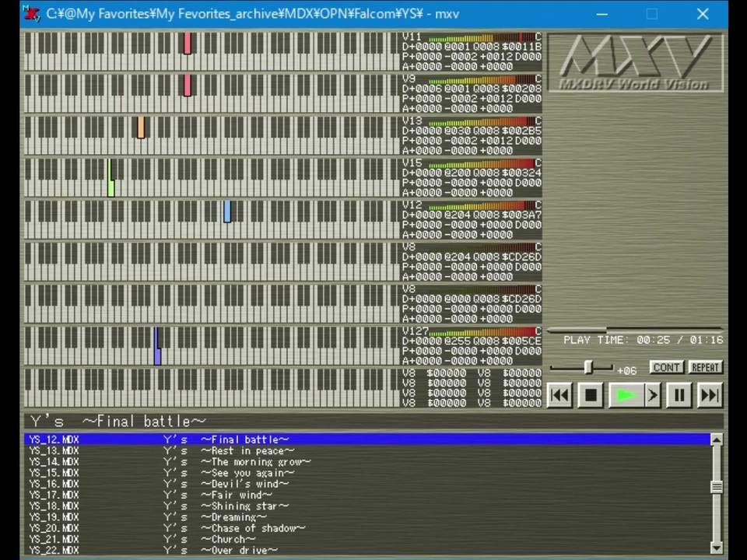This screenshot has width=747, height=560.
Task: Select YS_12.MDX Final battle row
Action: (x=366, y=439)
